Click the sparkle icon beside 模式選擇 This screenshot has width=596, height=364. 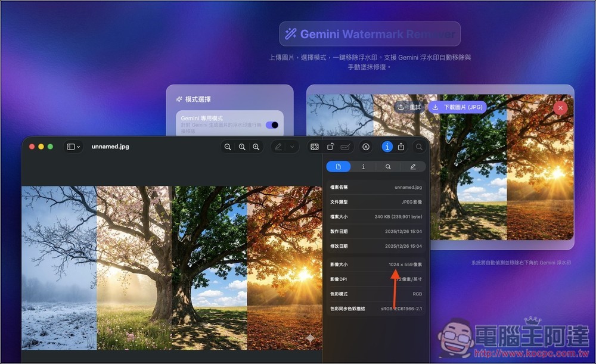179,99
